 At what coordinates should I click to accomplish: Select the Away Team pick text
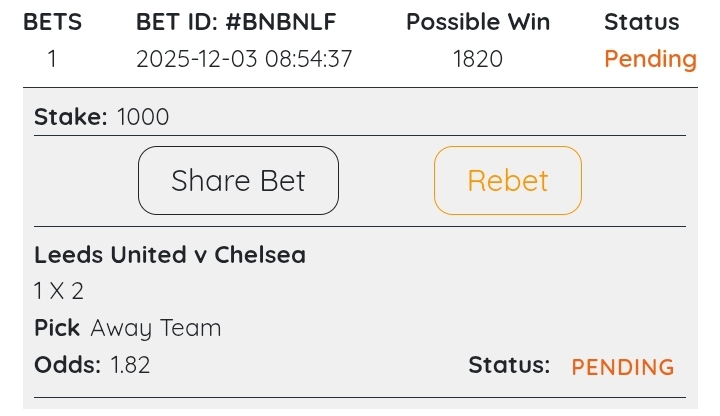[156, 328]
